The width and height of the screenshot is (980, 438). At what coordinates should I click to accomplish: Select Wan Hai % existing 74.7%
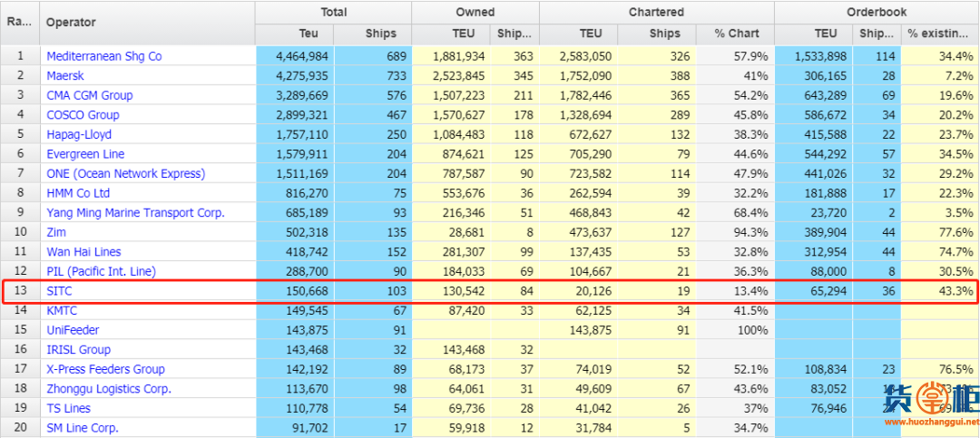click(940, 252)
